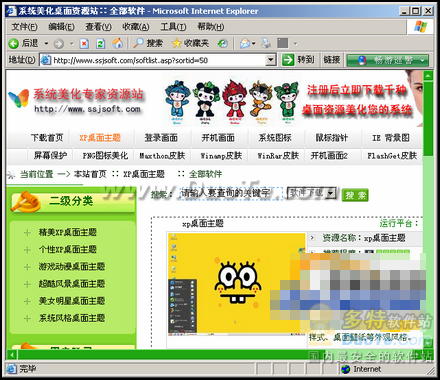Click the Print toolbar icon

(x=266, y=43)
